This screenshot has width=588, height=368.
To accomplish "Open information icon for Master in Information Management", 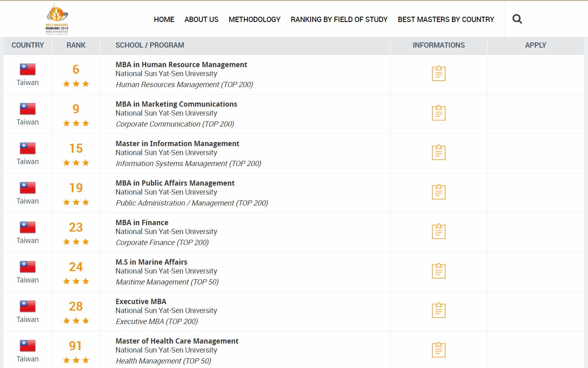I will 439,152.
